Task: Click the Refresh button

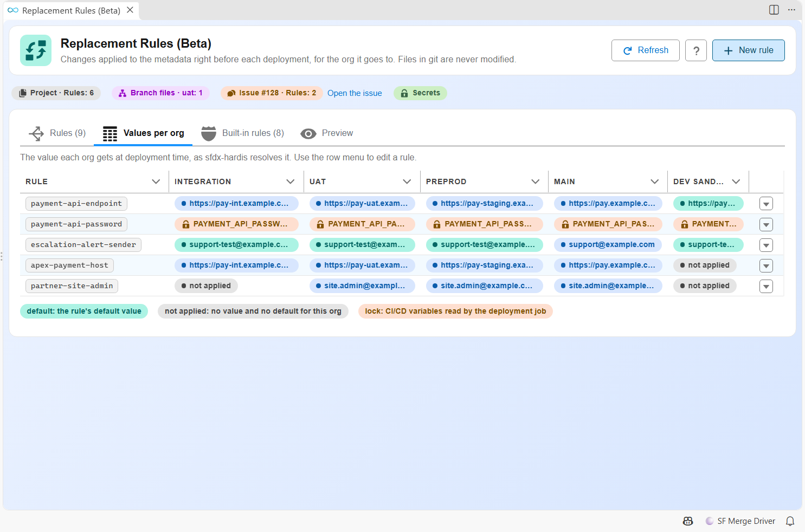Action: click(x=646, y=50)
